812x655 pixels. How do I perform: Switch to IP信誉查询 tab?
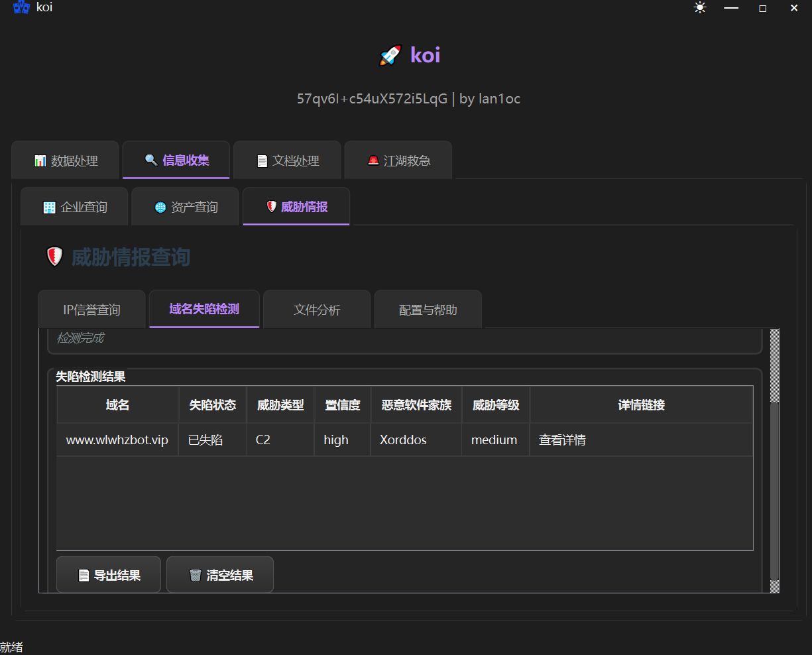click(91, 310)
